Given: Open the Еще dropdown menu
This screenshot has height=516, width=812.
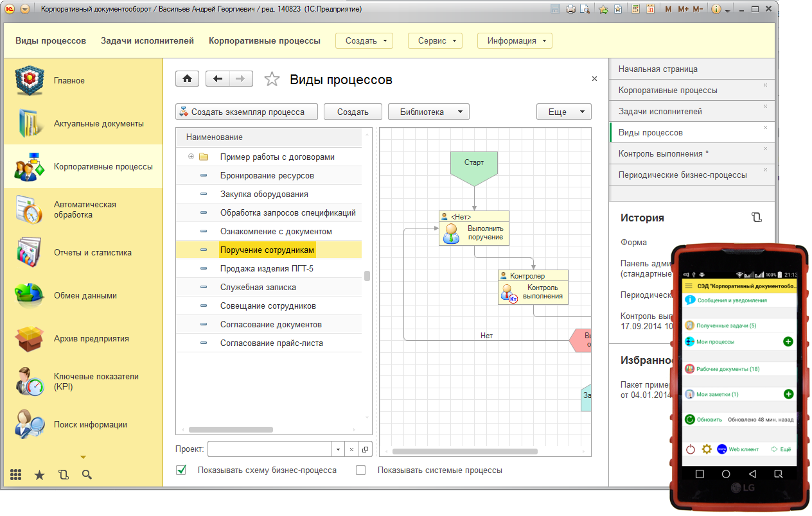Looking at the screenshot, I should tap(563, 112).
